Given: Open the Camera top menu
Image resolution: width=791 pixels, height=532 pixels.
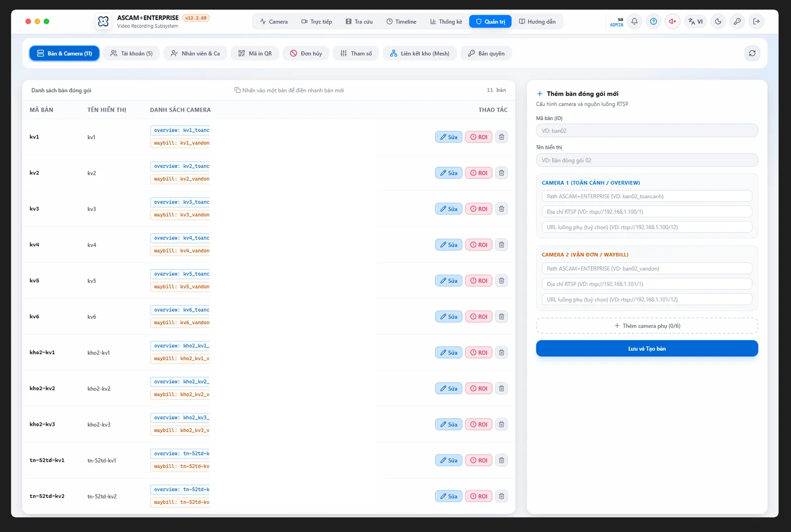Looking at the screenshot, I should tap(274, 22).
